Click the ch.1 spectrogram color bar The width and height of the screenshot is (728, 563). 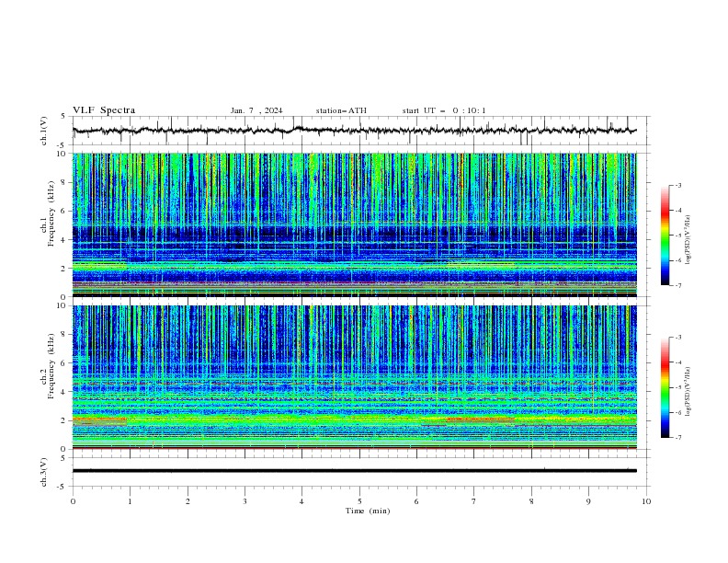[665, 236]
